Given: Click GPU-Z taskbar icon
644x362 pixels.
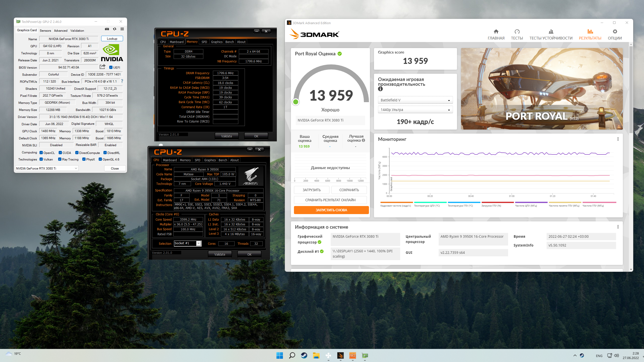Looking at the screenshot, I should [365, 355].
